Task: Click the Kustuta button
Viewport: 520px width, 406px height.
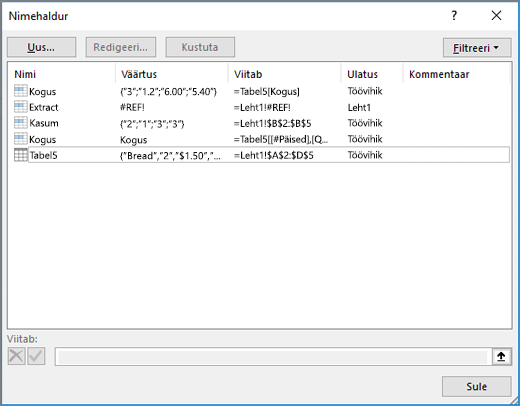Action: tap(200, 47)
